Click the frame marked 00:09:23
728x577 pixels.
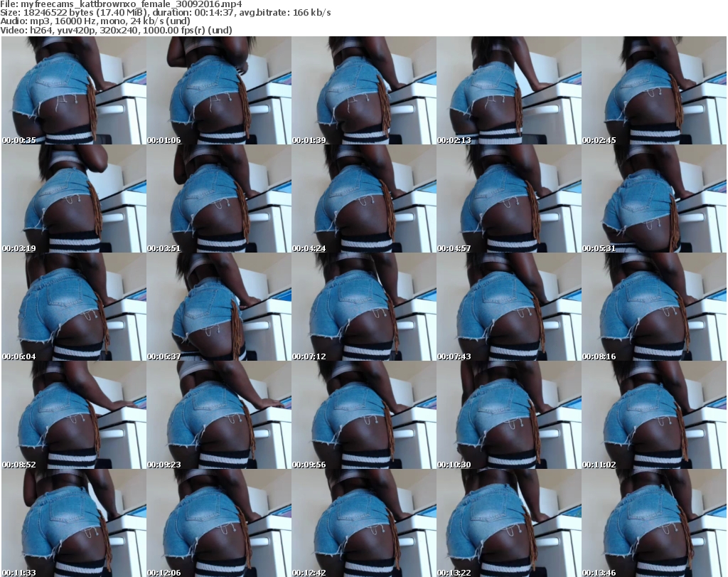click(x=219, y=415)
